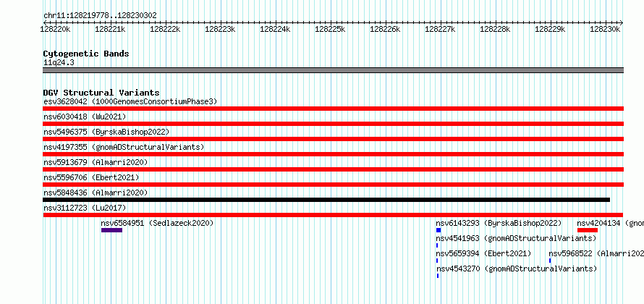Click the gray 11q24.3 cytogenetic band
Viewport: 644px width, 304px height.
pos(333,70)
